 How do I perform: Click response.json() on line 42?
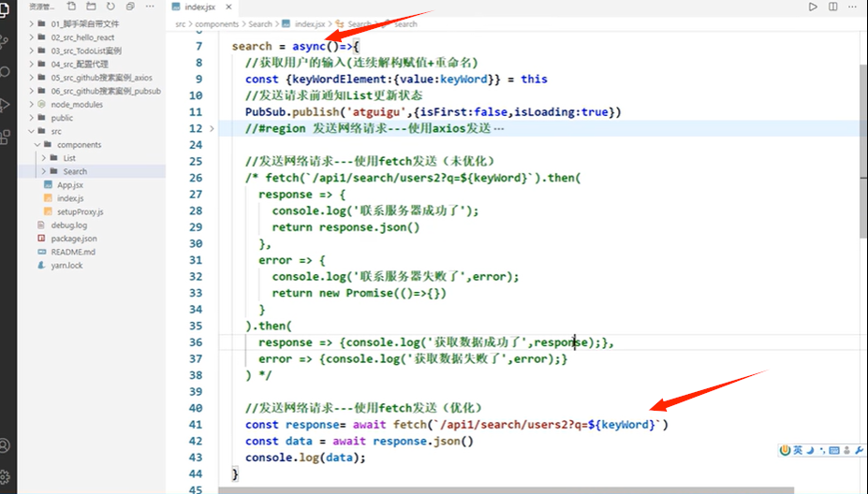click(x=423, y=441)
